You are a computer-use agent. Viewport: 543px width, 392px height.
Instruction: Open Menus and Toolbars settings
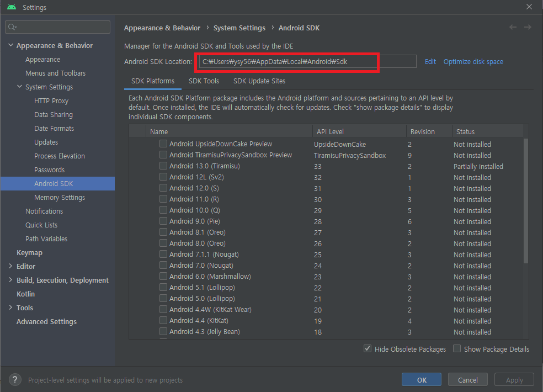point(55,73)
